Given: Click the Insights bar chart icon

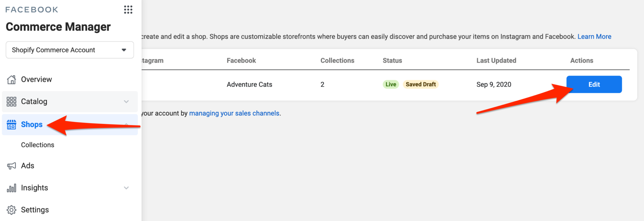Looking at the screenshot, I should pyautogui.click(x=12, y=188).
